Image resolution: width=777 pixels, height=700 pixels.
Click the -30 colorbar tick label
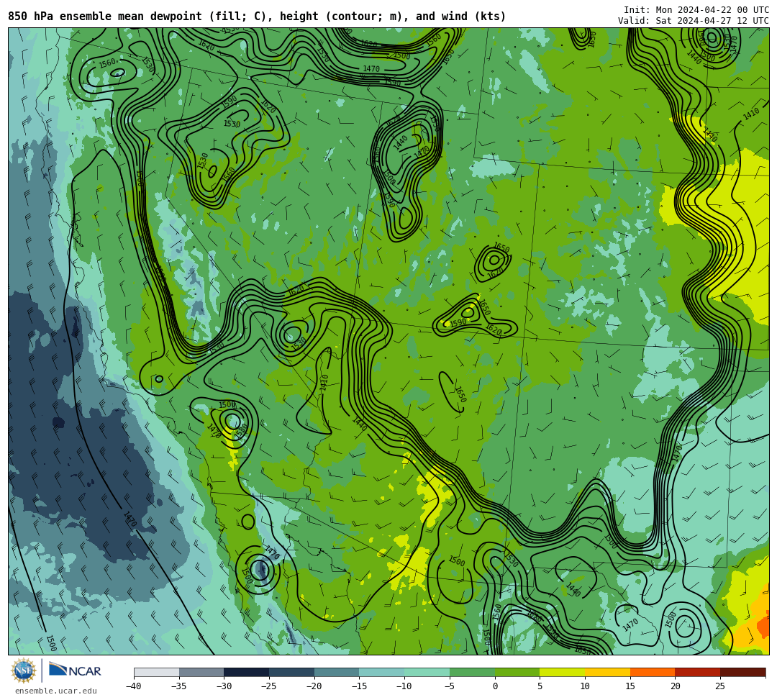tap(224, 686)
